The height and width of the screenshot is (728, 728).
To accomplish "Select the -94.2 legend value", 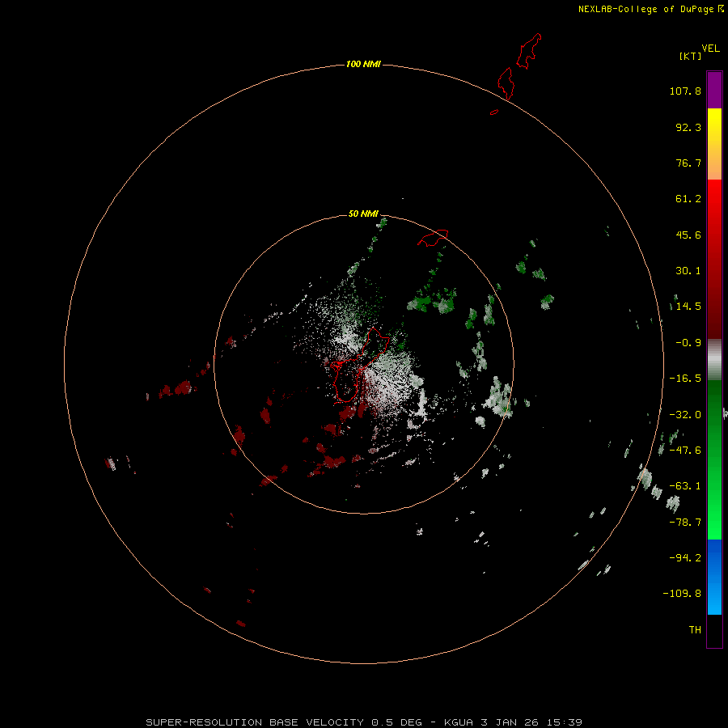I will click(685, 557).
